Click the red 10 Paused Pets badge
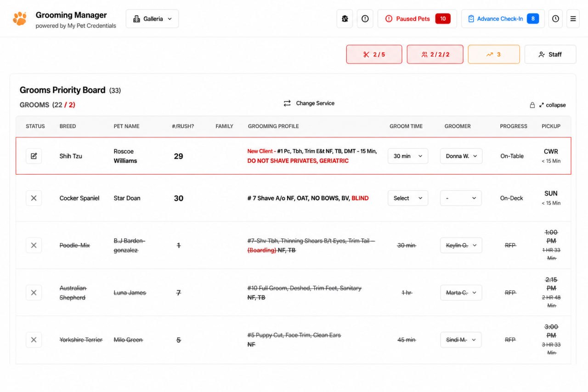This screenshot has width=588, height=392. click(443, 19)
